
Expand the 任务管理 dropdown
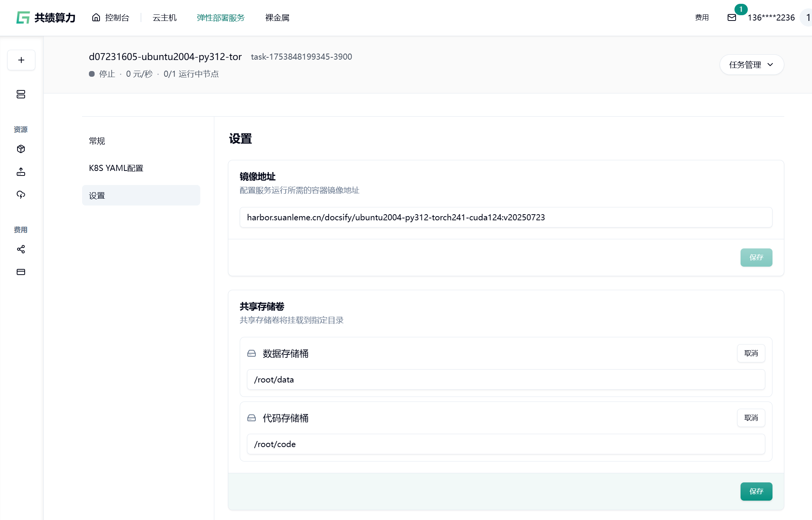[751, 65]
